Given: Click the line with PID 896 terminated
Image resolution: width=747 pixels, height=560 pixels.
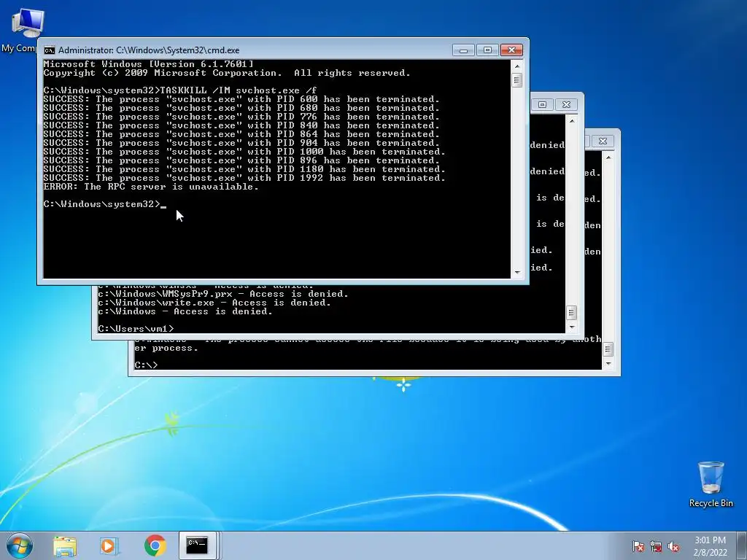Looking at the screenshot, I should (241, 160).
